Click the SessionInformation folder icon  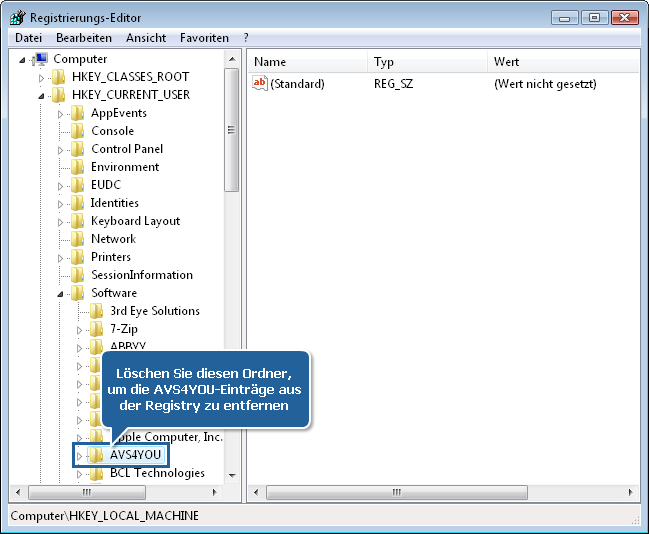[77, 275]
